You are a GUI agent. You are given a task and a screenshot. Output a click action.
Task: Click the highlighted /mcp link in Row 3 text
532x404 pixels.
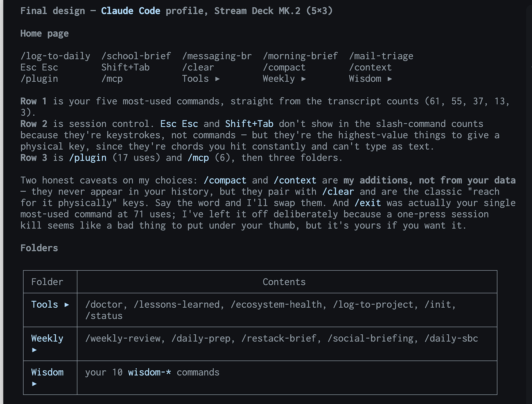tap(198, 158)
